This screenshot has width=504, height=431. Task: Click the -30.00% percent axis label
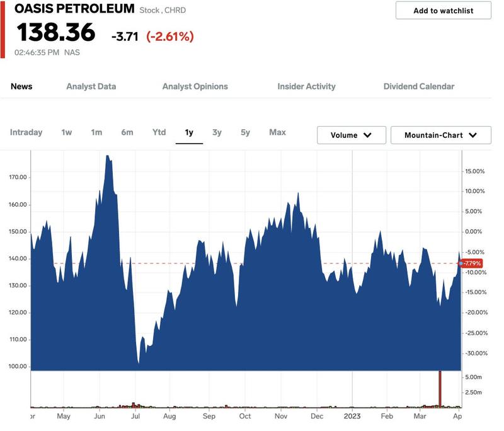coord(476,353)
